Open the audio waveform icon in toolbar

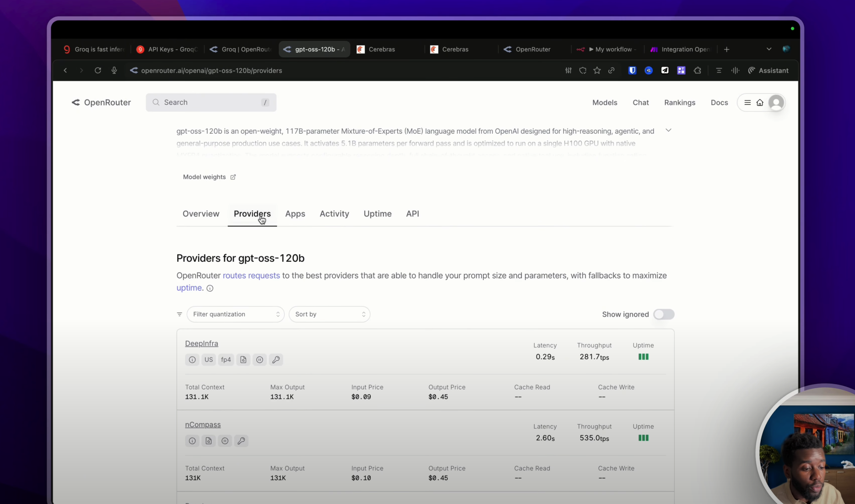coord(735,70)
